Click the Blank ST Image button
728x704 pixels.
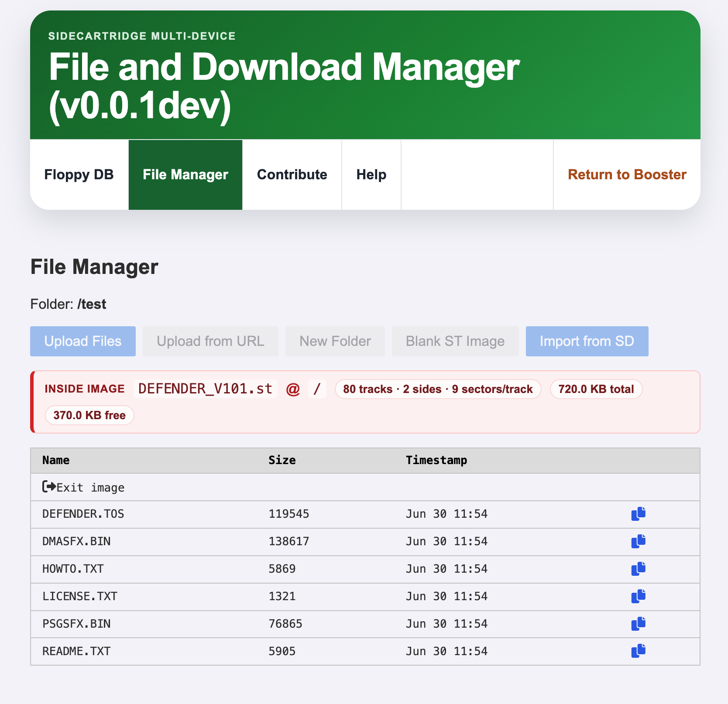pos(455,341)
